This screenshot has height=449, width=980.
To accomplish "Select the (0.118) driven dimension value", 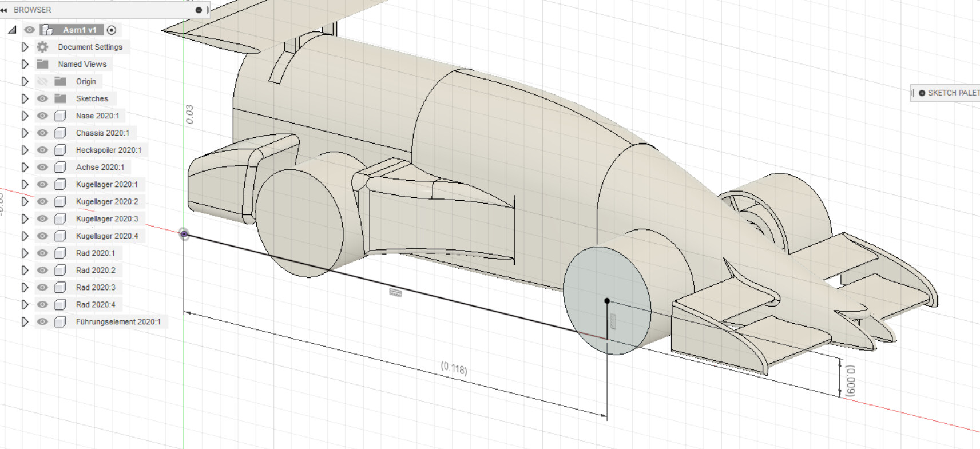I will (x=454, y=368).
